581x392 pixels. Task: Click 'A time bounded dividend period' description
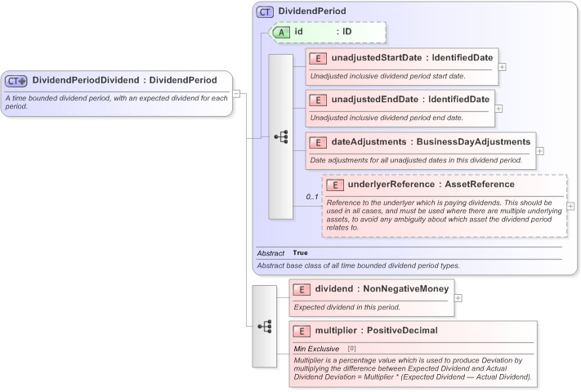116,102
